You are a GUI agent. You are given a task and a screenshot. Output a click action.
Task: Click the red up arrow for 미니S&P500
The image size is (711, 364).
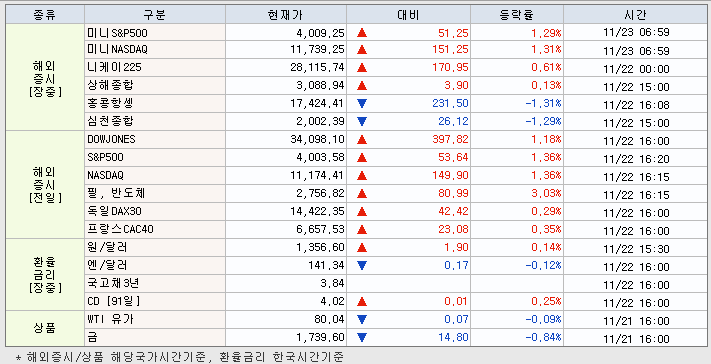click(362, 33)
